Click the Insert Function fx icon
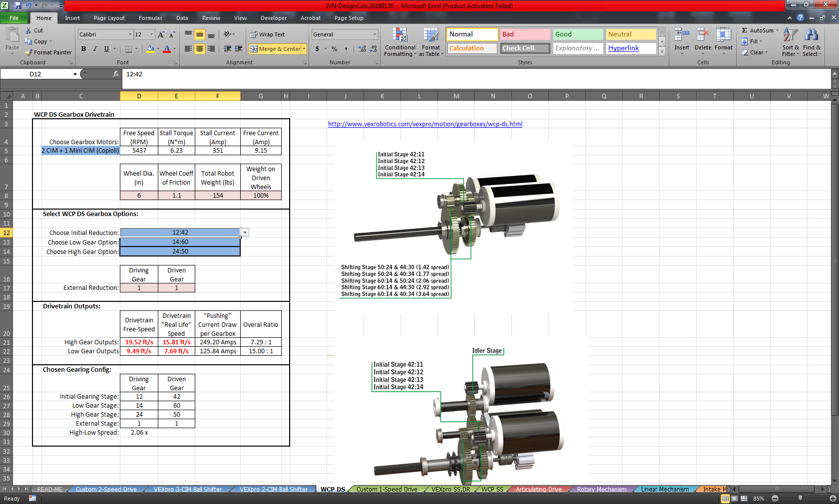This screenshot has width=839, height=504. [116, 74]
